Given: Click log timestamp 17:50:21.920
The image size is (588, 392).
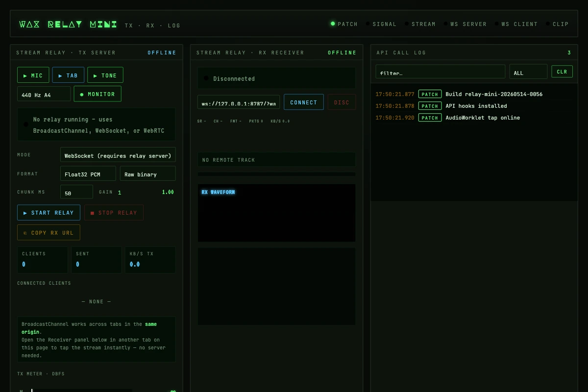Looking at the screenshot, I should click(x=395, y=118).
